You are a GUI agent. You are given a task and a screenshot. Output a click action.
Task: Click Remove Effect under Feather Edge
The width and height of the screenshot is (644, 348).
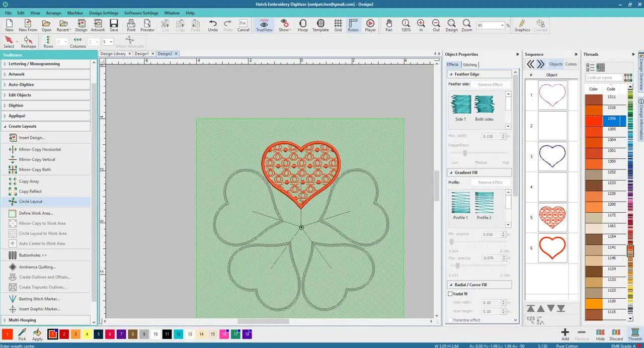491,84
